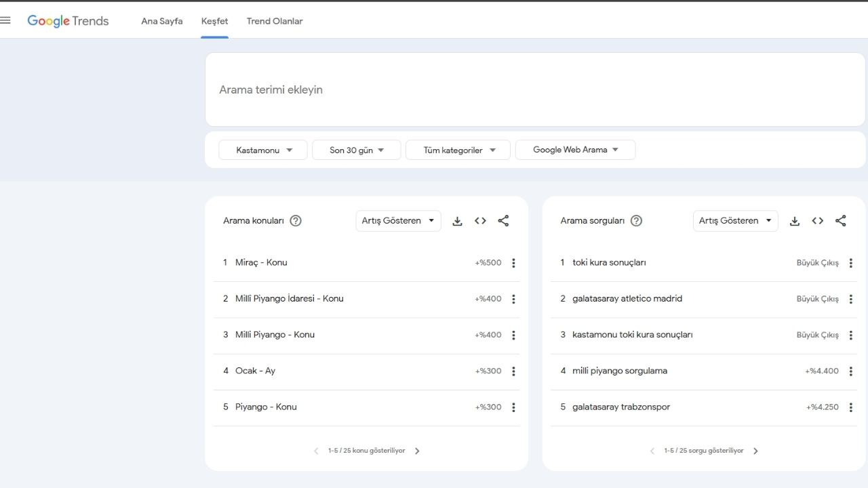Viewport: 868px width, 488px height.
Task: Share the Arama konuları card
Action: coord(503,221)
